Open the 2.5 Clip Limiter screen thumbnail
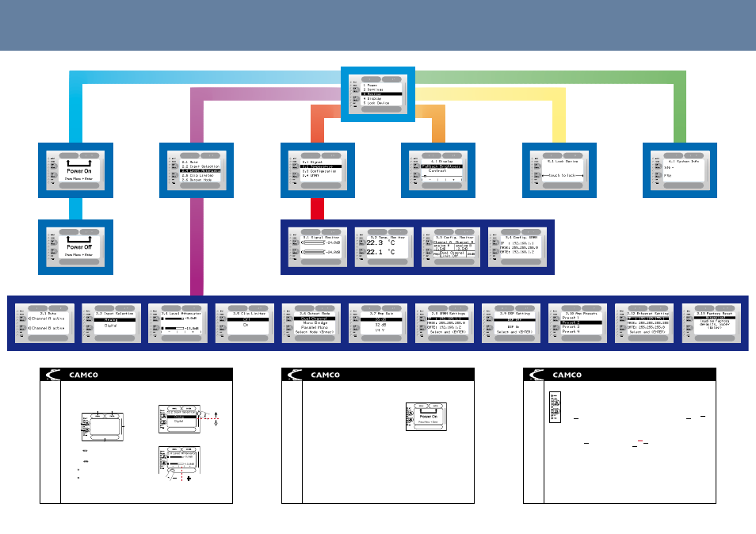 [x=245, y=323]
